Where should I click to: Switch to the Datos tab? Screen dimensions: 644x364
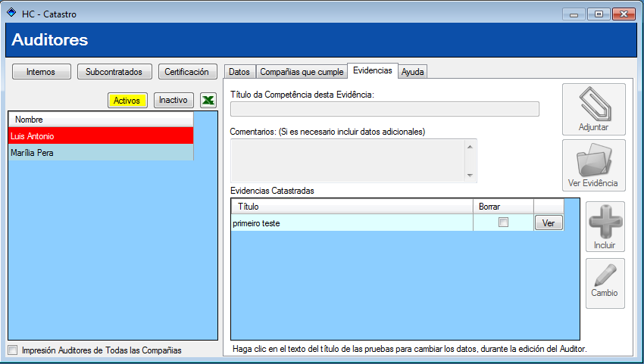click(239, 72)
